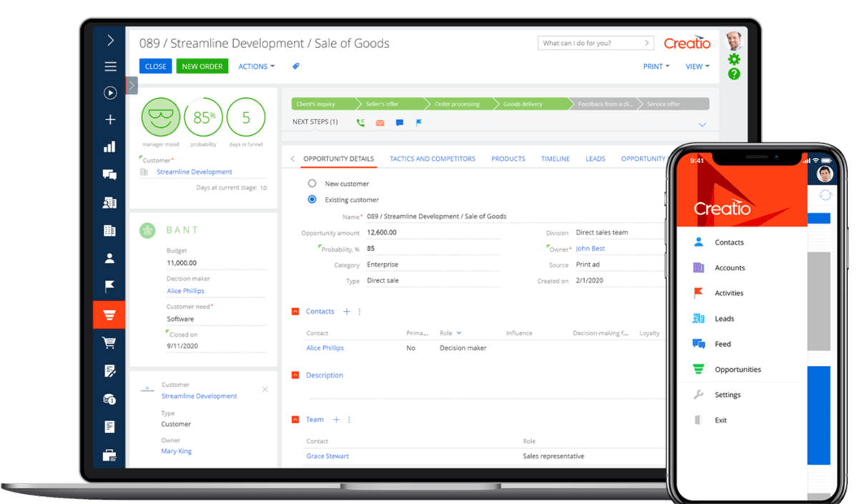Open the Leads icon in the laptop sidebar

109,202
